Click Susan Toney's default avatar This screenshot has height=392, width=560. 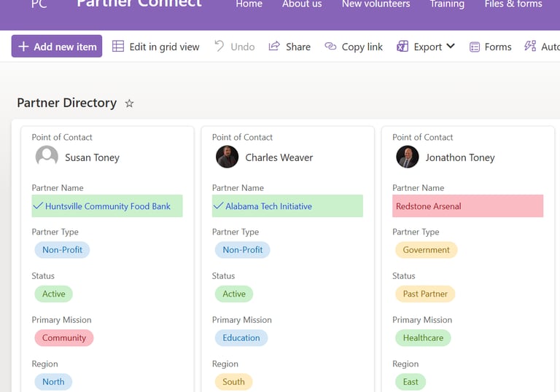tap(47, 157)
